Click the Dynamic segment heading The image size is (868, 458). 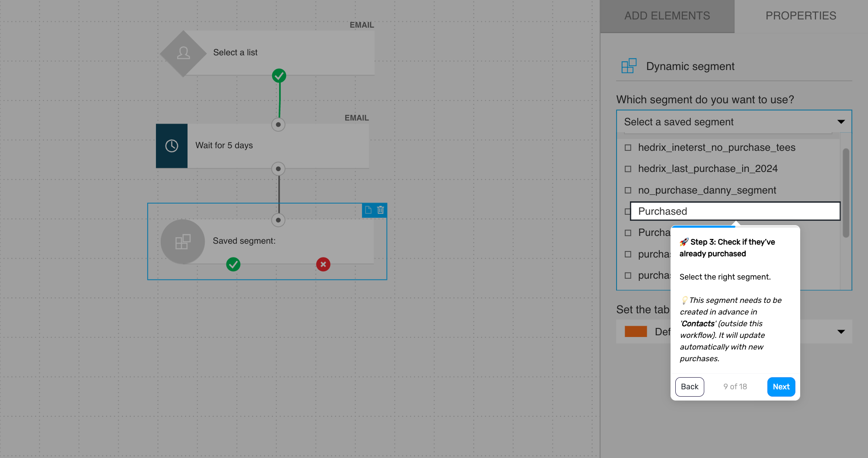pyautogui.click(x=690, y=67)
